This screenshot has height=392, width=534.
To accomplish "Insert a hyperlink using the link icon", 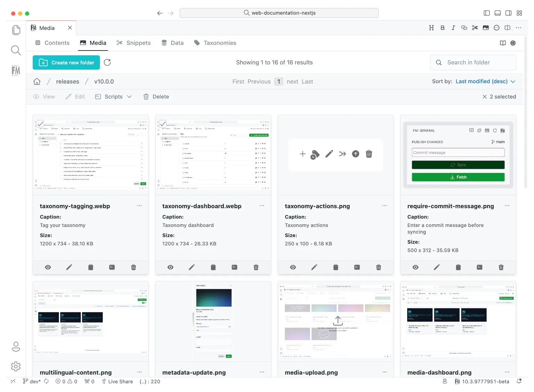I will (x=464, y=28).
